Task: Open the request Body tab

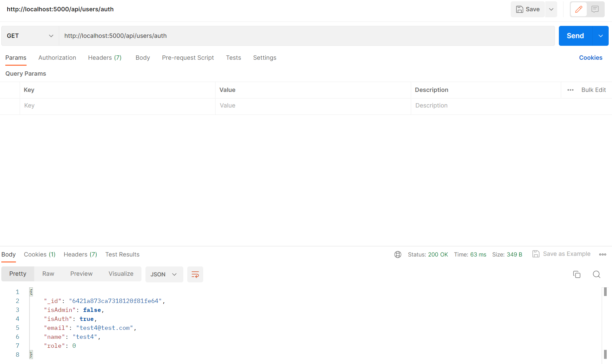Action: [x=143, y=58]
